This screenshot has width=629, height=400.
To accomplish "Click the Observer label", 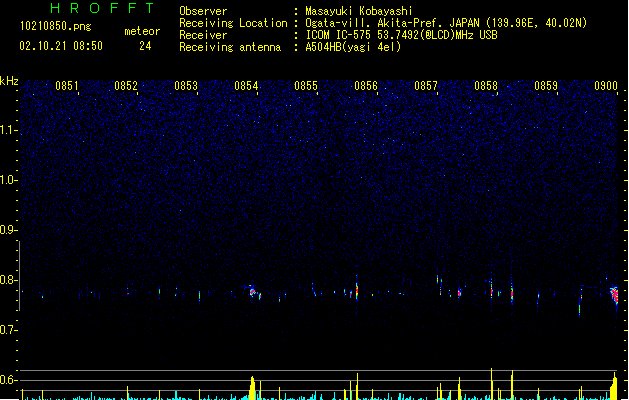I will pyautogui.click(x=203, y=11).
